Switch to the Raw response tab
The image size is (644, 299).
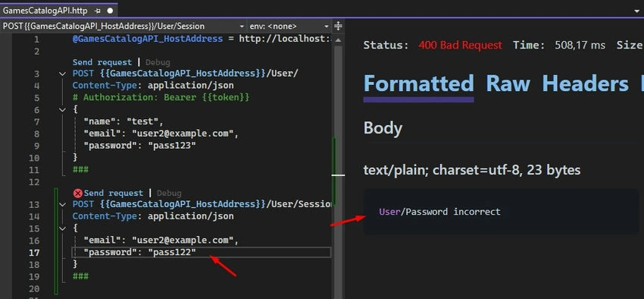point(508,83)
